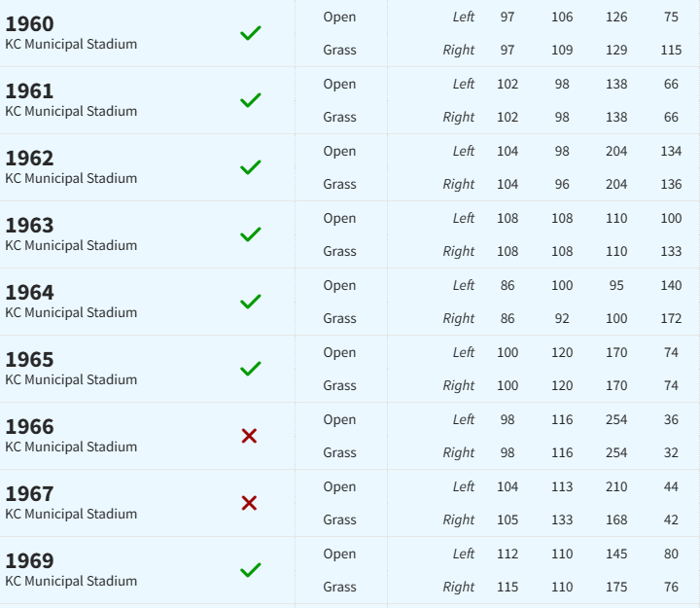Click KC Municipal Stadium under 1969
Image resolution: width=700 pixels, height=608 pixels.
[x=71, y=581]
